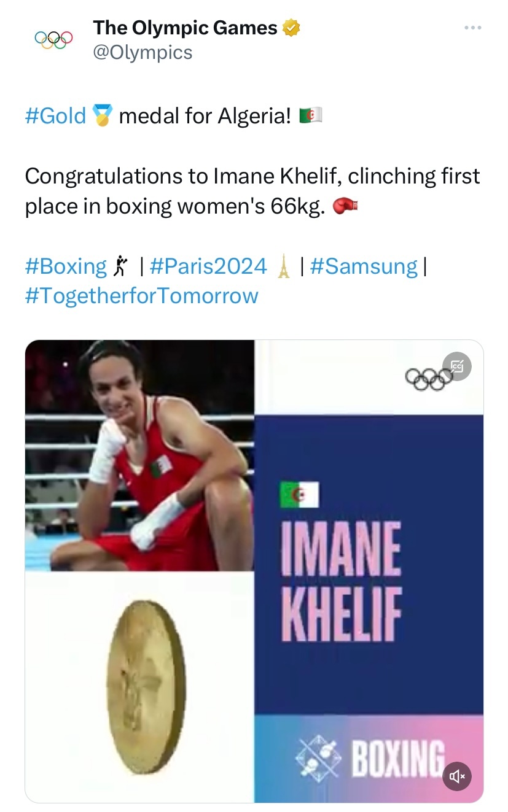Tap the #Paris2024 hashtag
The width and height of the screenshot is (508, 812).
pyautogui.click(x=208, y=266)
